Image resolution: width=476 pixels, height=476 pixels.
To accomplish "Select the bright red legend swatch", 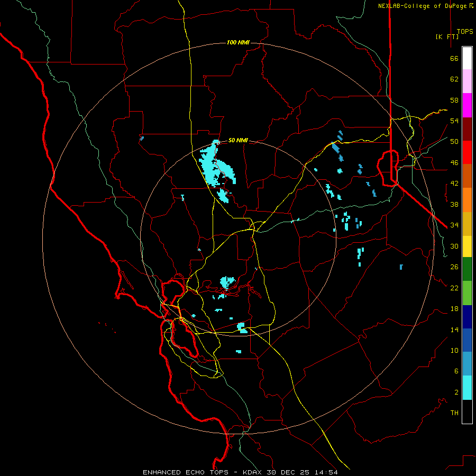I will point(467,152).
